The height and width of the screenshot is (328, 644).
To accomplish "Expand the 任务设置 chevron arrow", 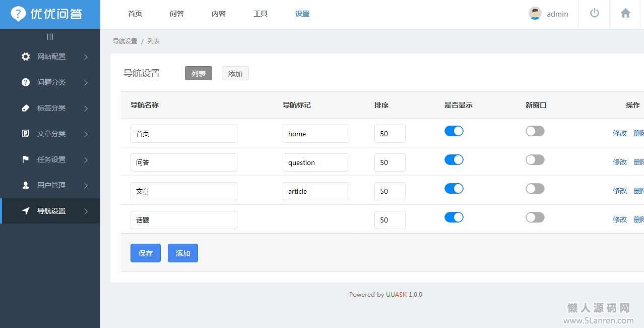I will click(x=86, y=160).
